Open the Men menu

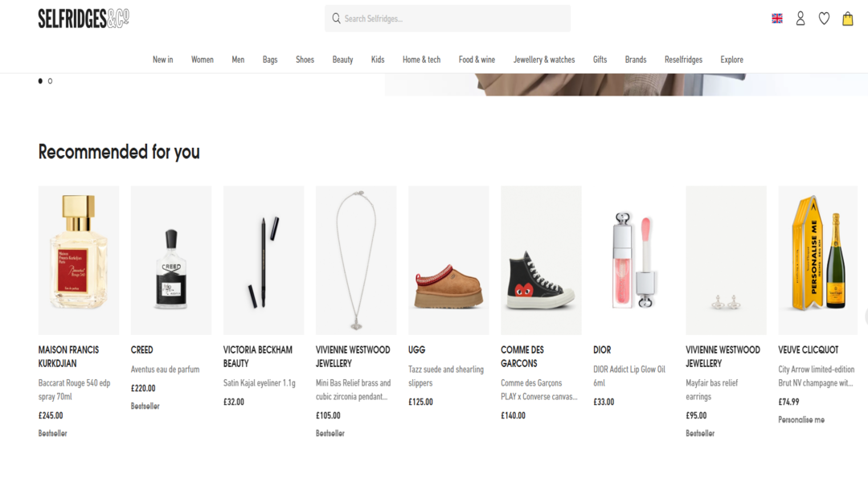tap(238, 59)
